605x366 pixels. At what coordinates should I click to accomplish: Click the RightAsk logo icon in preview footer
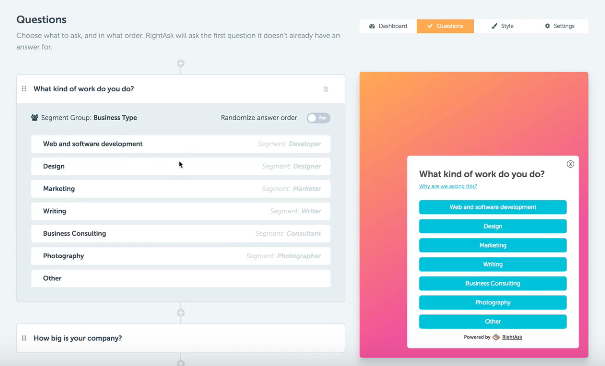click(x=496, y=337)
